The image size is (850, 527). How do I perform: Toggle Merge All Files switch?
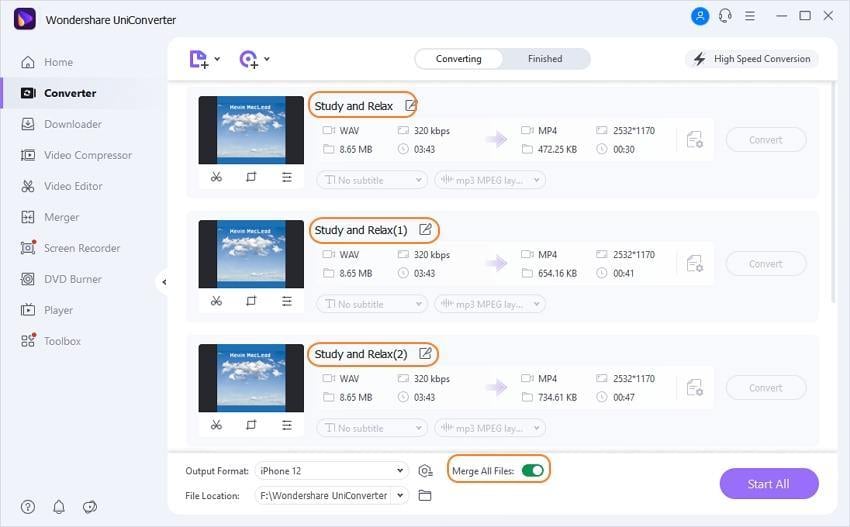[532, 471]
